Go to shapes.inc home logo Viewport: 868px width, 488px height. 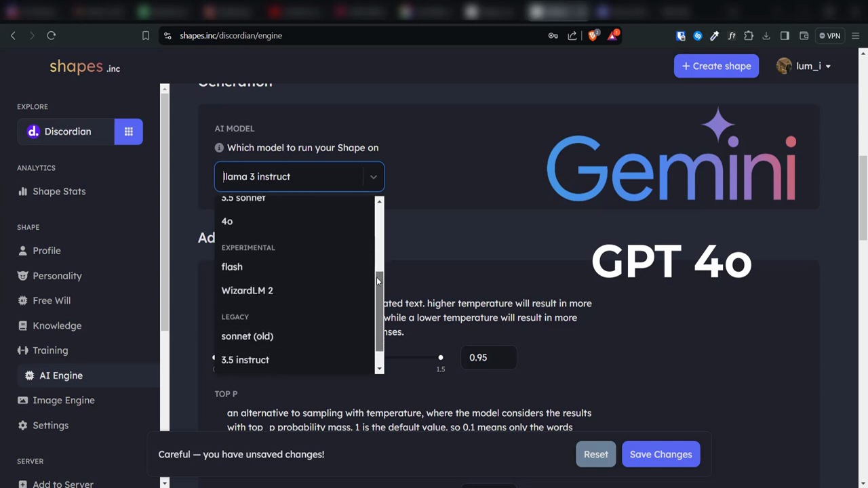[85, 66]
